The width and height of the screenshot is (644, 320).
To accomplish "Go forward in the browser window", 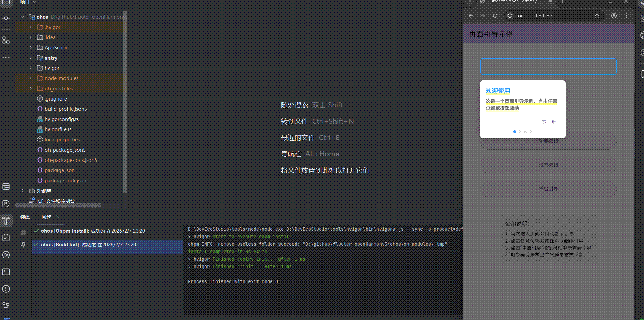I will point(483,16).
